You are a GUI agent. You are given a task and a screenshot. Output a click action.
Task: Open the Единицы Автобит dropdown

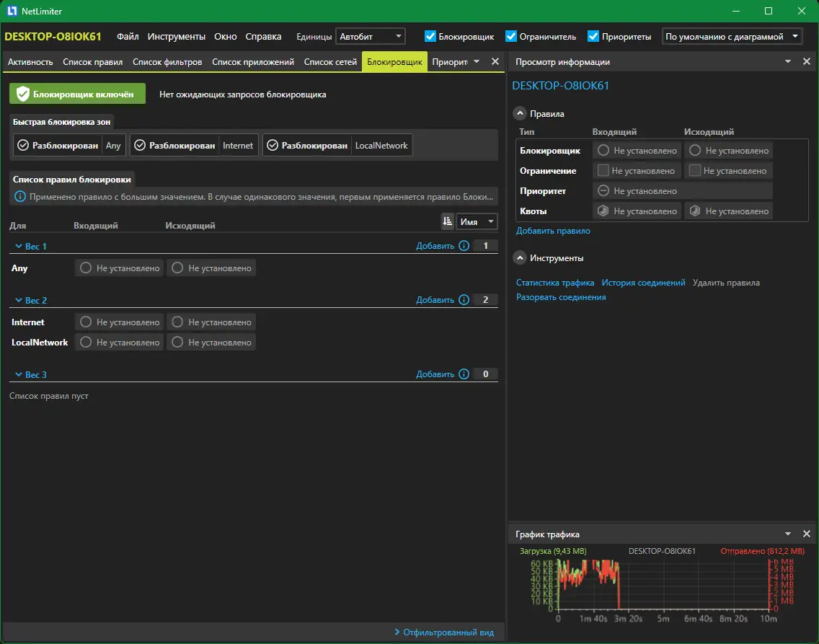(371, 37)
